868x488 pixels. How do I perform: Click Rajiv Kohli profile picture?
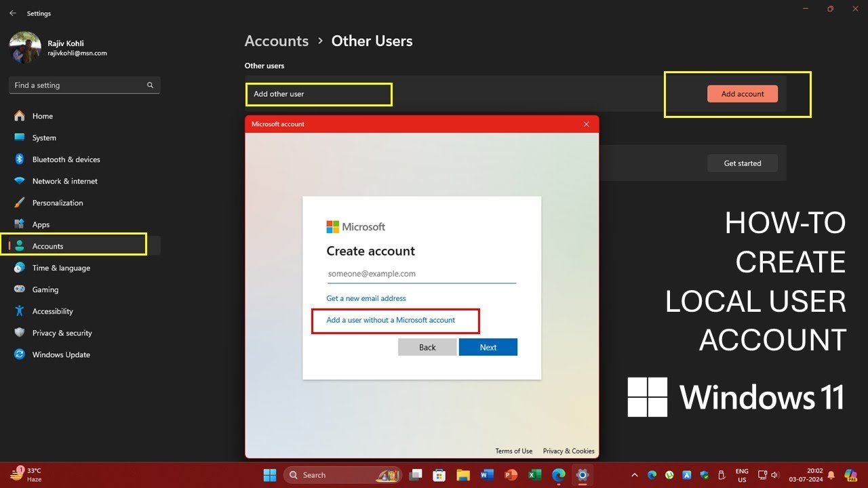(x=26, y=48)
